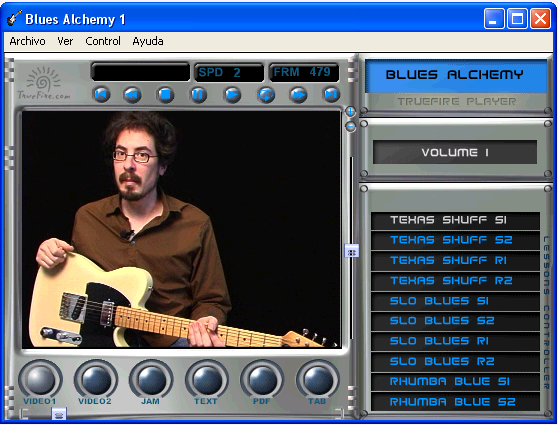Fast forward the lesson video

pos(298,95)
